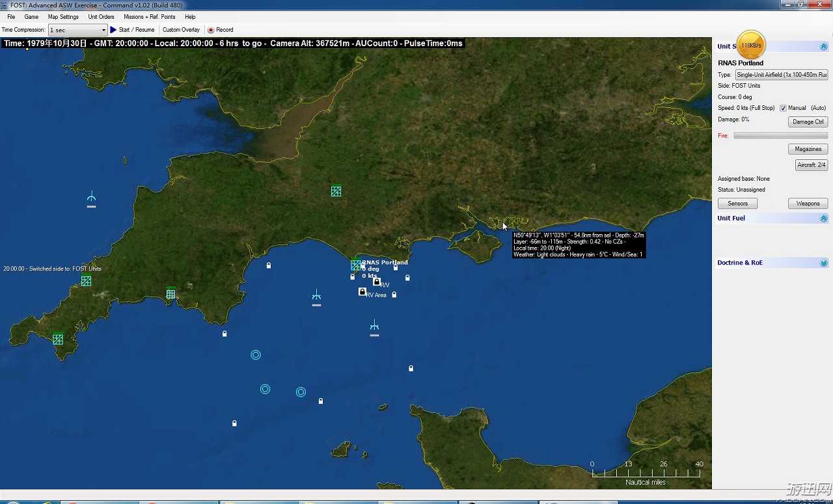Open the File menu
The width and height of the screenshot is (833, 504).
[11, 17]
